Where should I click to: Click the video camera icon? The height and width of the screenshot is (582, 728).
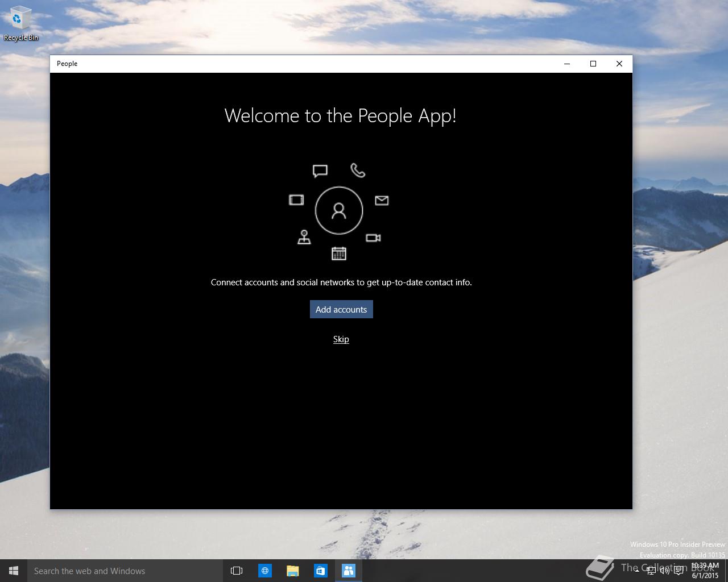point(373,238)
